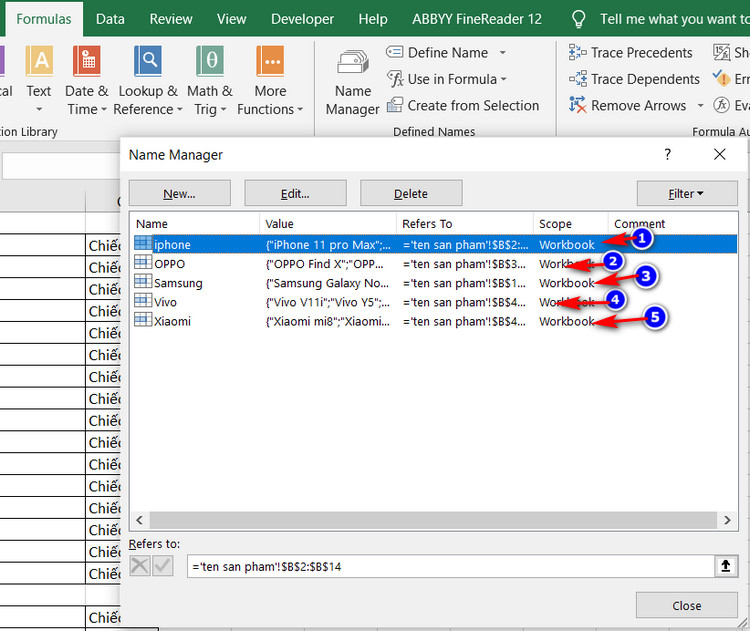Open the Use in Formula dropdown

click(x=447, y=79)
